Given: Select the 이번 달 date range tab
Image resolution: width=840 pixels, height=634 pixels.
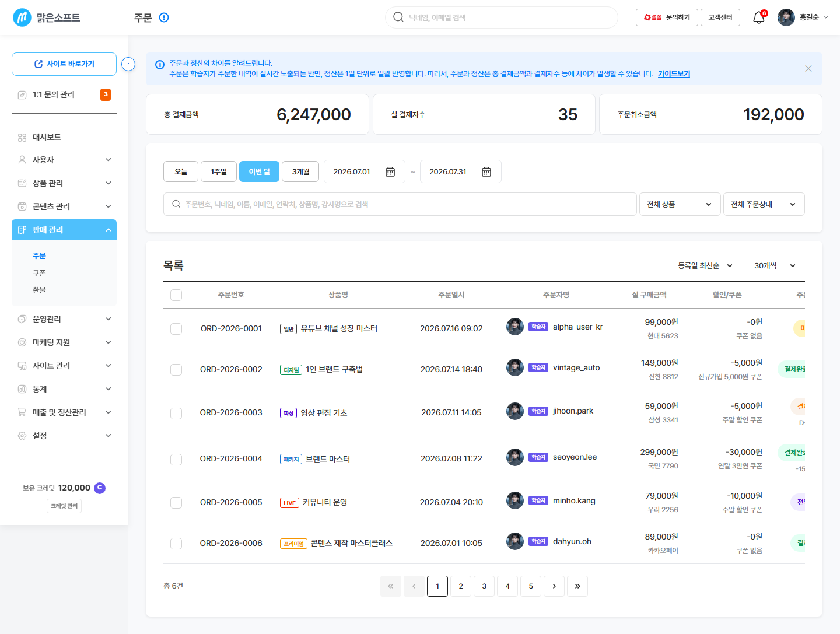Looking at the screenshot, I should (x=260, y=171).
